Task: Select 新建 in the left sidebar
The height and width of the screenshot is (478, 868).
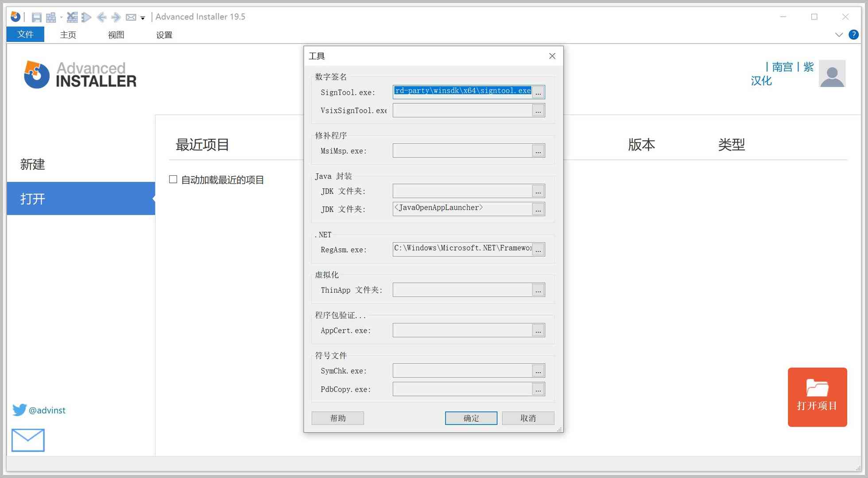Action: [x=33, y=164]
